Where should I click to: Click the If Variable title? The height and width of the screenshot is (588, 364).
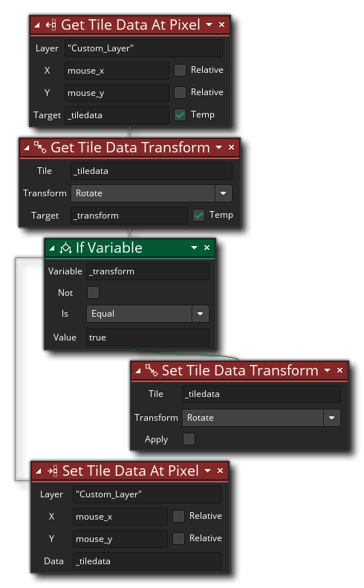(x=109, y=248)
